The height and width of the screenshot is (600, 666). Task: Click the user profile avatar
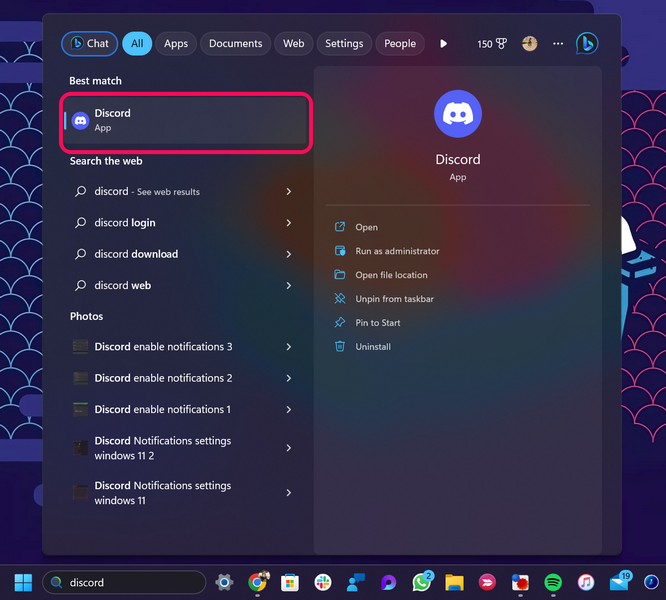(x=529, y=43)
